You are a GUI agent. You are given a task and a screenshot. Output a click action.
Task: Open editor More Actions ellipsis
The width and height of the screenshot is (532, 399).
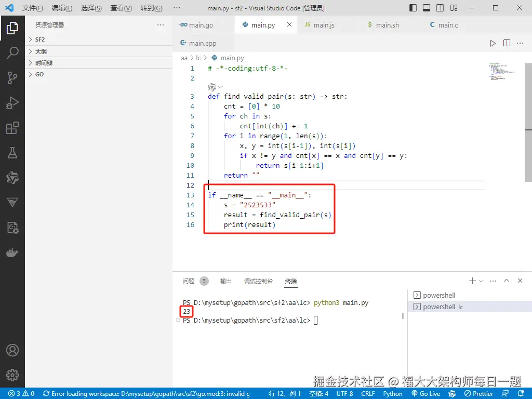click(x=520, y=43)
